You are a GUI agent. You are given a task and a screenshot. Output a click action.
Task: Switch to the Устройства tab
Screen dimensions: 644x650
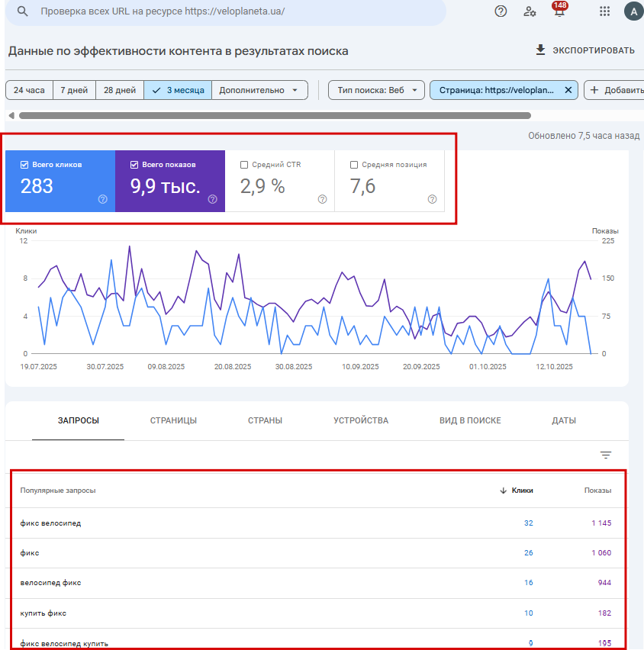[x=360, y=420]
